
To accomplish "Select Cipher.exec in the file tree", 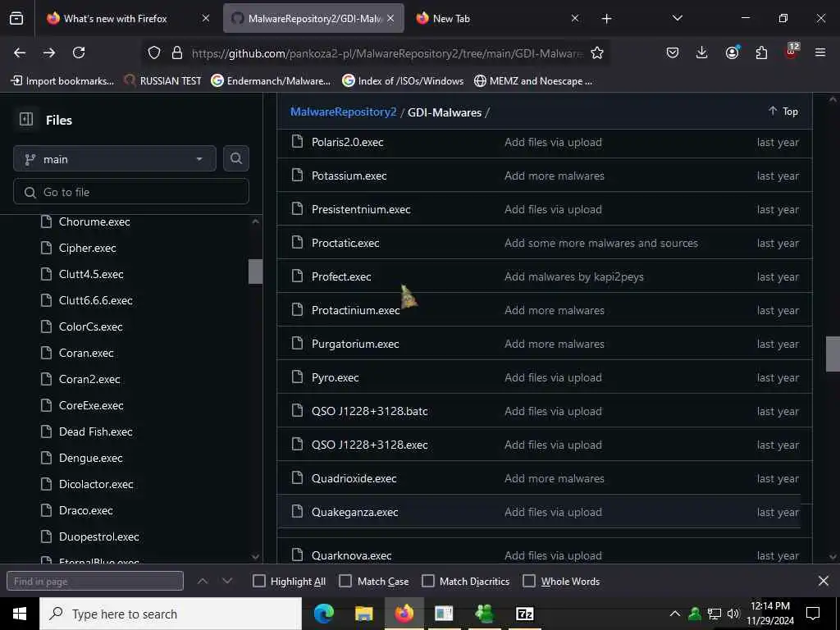I will [x=87, y=248].
